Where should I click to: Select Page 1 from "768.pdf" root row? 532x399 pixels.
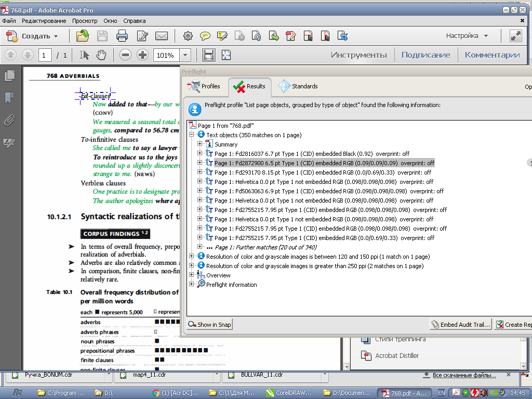click(225, 126)
